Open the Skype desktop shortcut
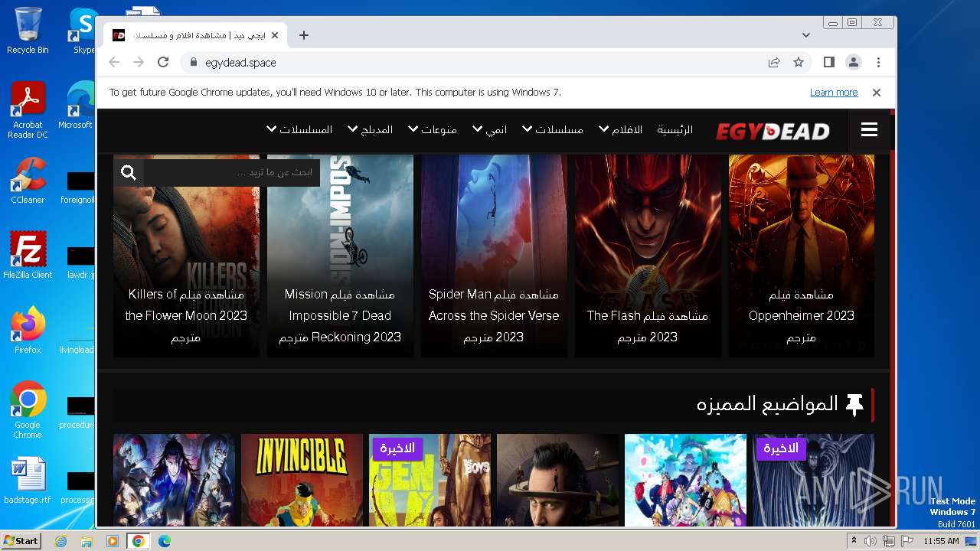Viewport: 980px width, 551px height. click(x=83, y=31)
